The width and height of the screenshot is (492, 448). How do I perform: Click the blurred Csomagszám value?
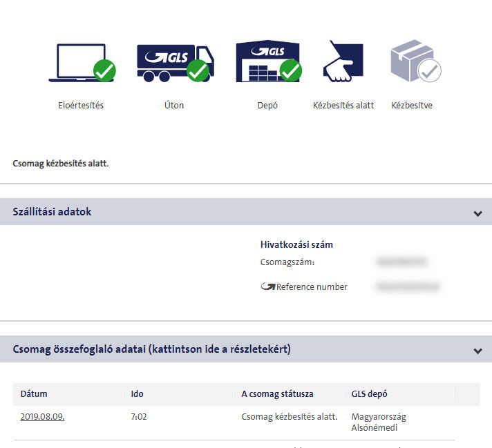[401, 262]
